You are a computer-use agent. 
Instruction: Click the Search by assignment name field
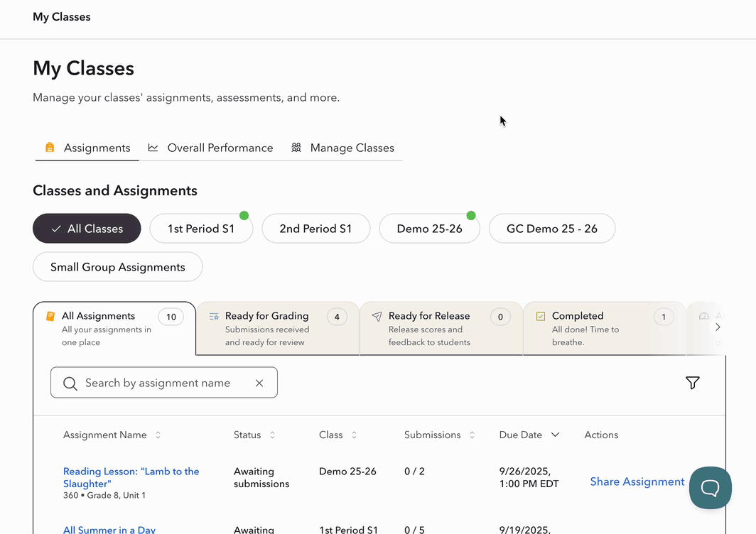click(x=164, y=383)
